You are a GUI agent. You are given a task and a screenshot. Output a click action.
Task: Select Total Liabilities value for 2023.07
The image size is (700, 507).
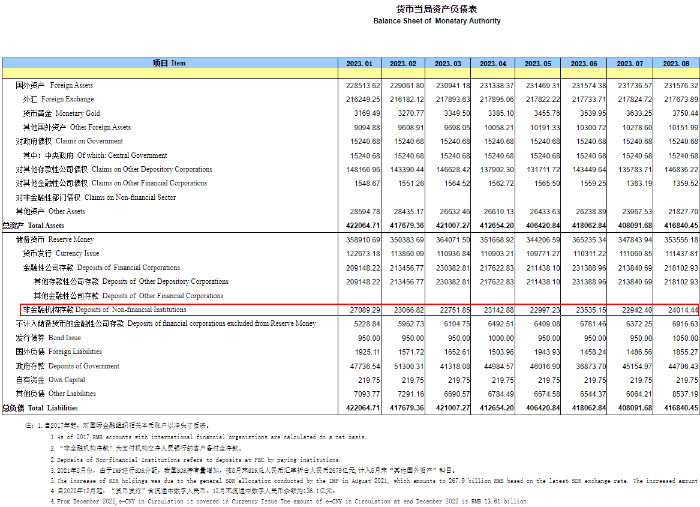click(x=635, y=408)
